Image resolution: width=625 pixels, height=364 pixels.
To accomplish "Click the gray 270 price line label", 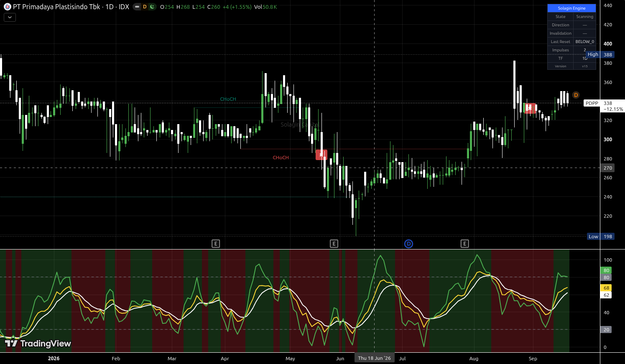I will pyautogui.click(x=607, y=168).
